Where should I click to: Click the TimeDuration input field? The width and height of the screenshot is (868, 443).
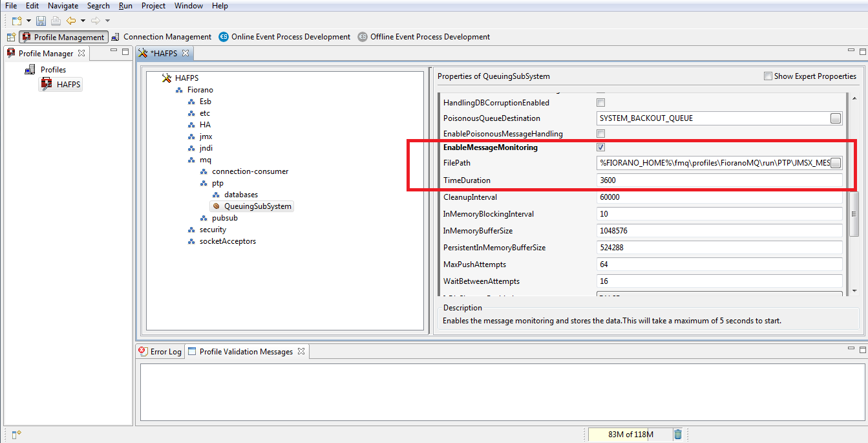click(719, 180)
